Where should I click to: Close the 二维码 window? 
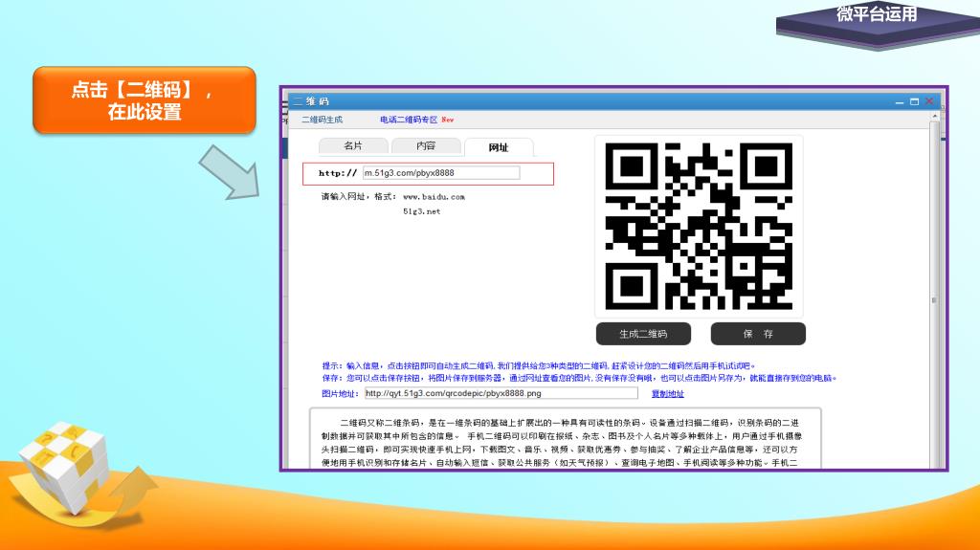[929, 101]
